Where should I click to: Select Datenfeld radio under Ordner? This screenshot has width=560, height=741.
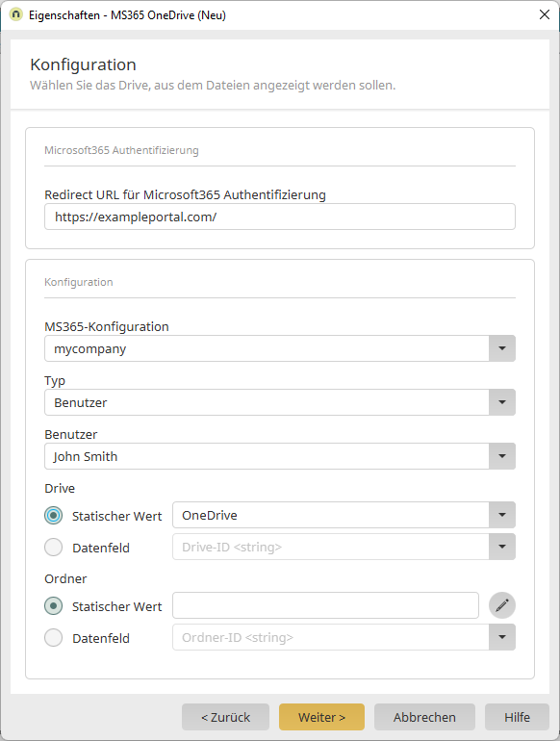tap(53, 637)
